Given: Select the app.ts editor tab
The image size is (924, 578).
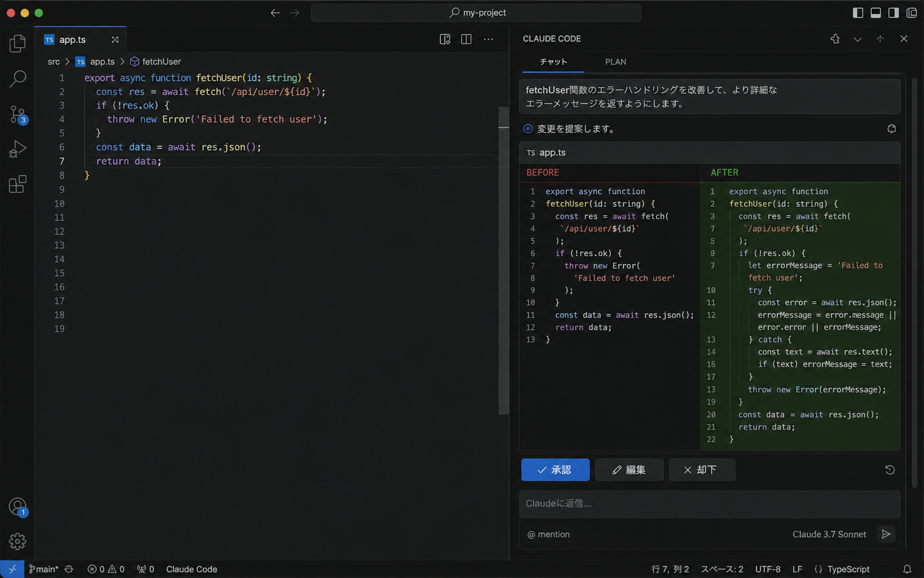Looking at the screenshot, I should [x=80, y=40].
